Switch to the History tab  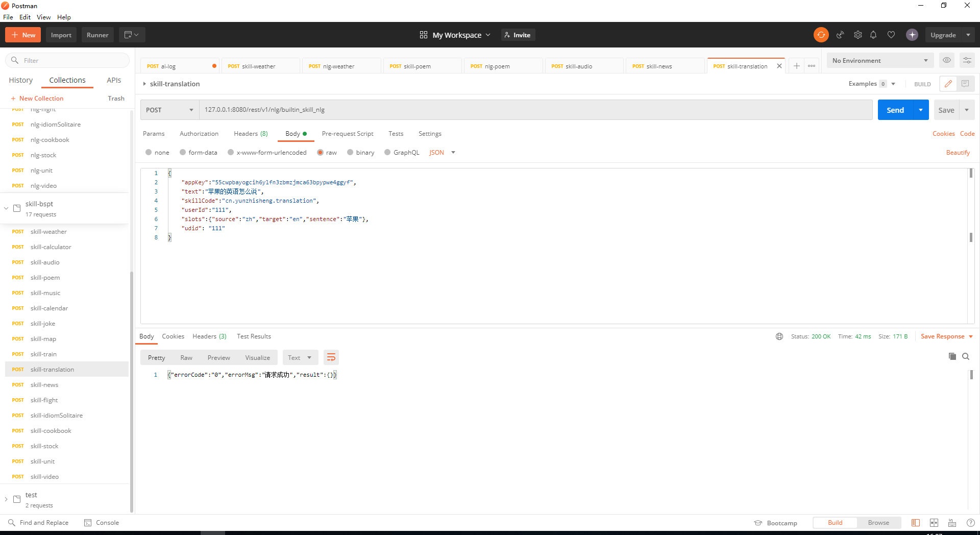point(21,80)
